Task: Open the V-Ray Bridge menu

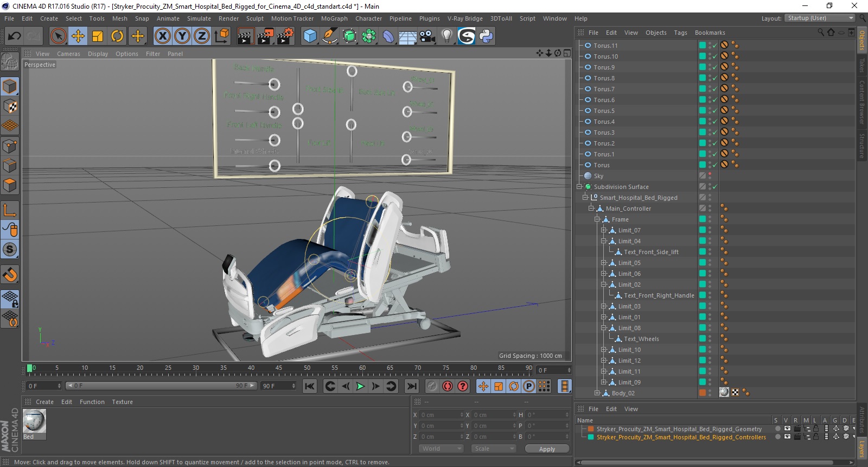Action: 465,18
